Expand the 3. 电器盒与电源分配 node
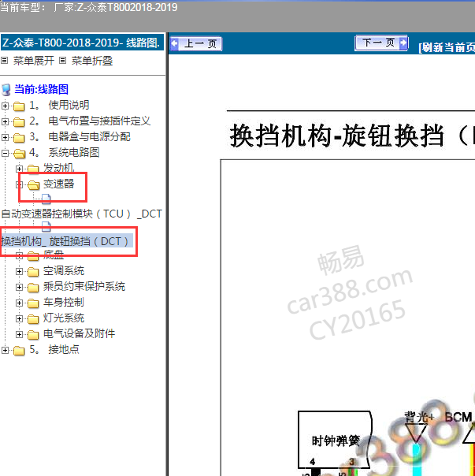Viewport: 475px width, 476px height. 5,137
